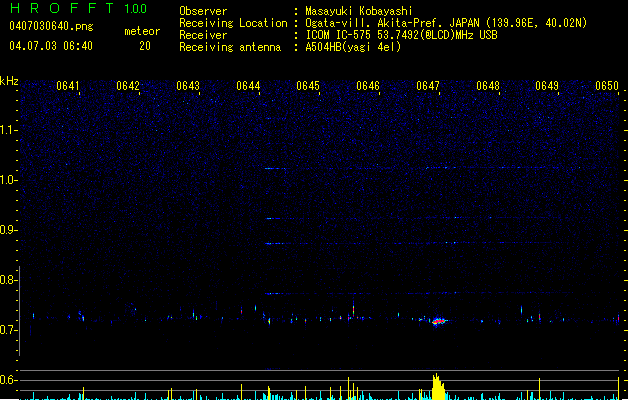
Task: Click the Observer label
Action: (203, 11)
